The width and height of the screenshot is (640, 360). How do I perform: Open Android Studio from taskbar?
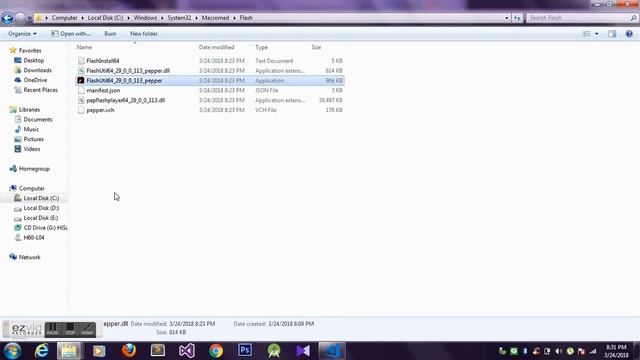(x=274, y=351)
